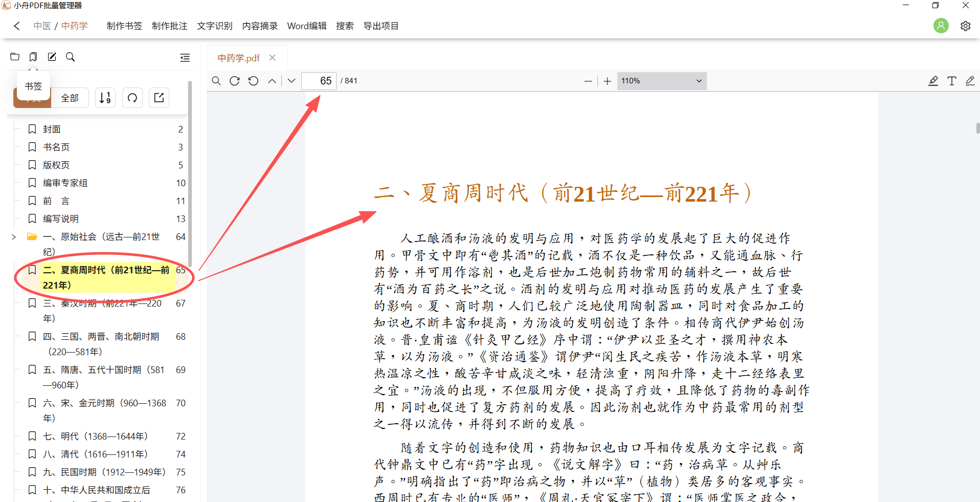This screenshot has width=980, height=502.
Task: Rotate page clockwise in PDF toolbar
Action: click(235, 81)
